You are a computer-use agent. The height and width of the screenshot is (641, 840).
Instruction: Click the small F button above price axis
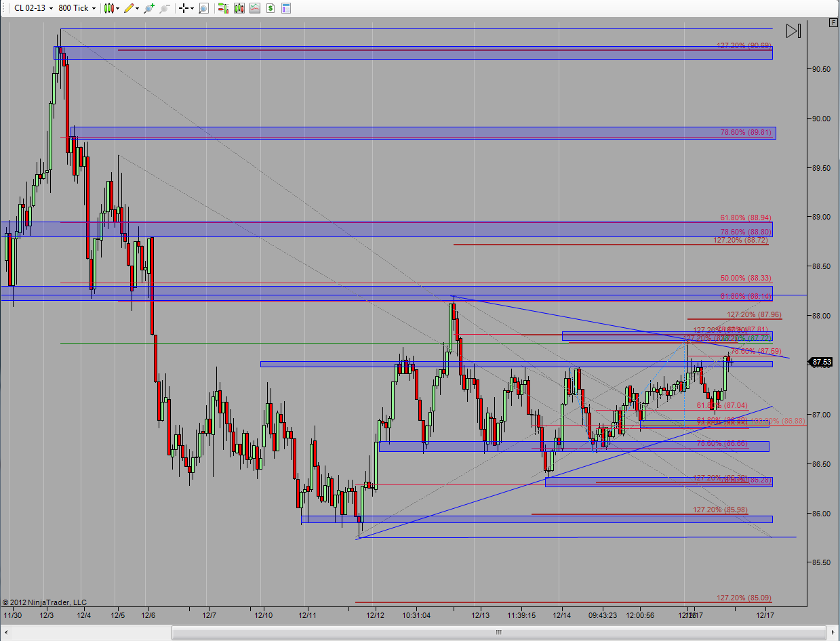pos(833,22)
